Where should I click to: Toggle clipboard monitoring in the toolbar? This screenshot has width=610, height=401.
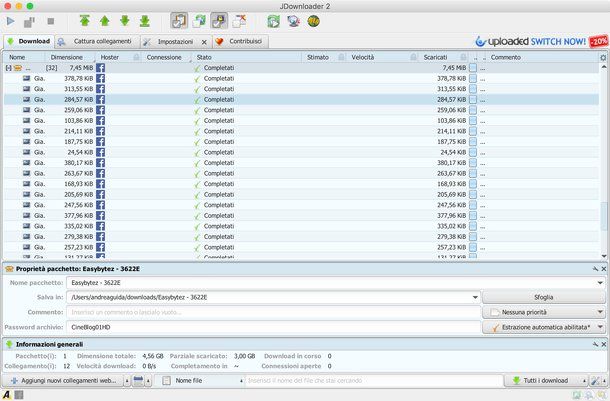(x=179, y=21)
